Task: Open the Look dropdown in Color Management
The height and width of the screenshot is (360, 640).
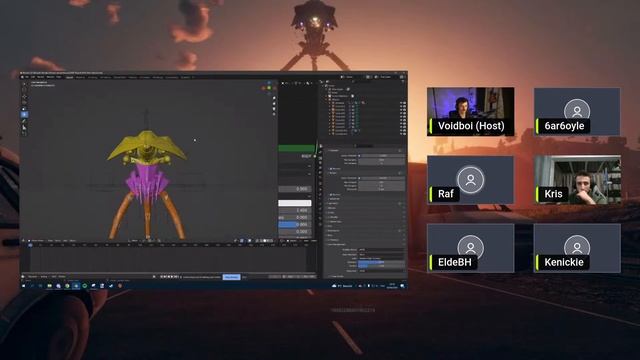Action: click(x=381, y=259)
